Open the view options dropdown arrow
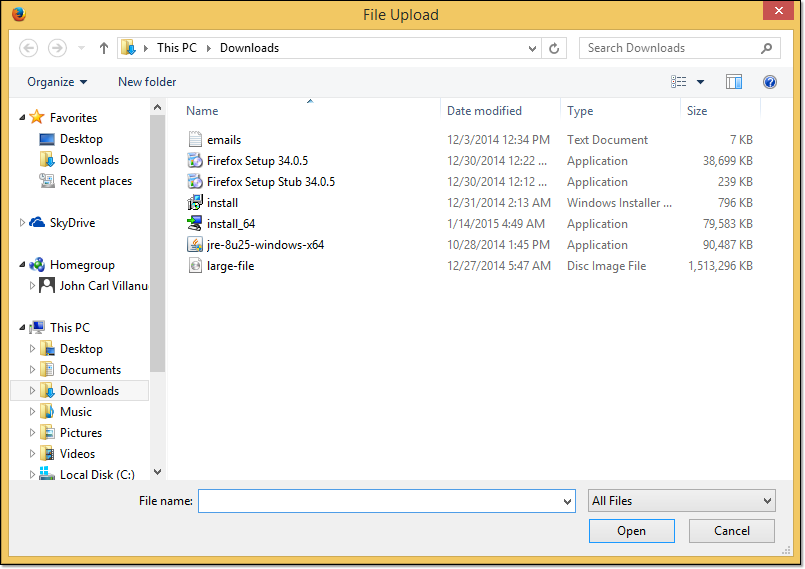 pyautogui.click(x=700, y=82)
